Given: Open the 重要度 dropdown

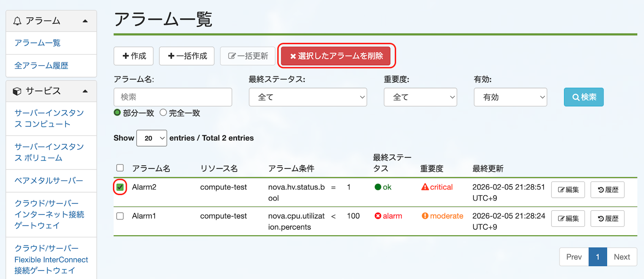Looking at the screenshot, I should 420,97.
